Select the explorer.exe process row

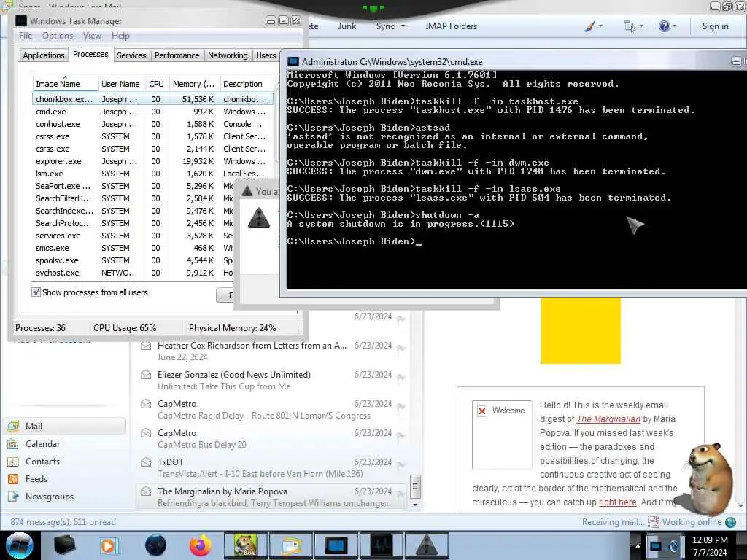(x=152, y=161)
